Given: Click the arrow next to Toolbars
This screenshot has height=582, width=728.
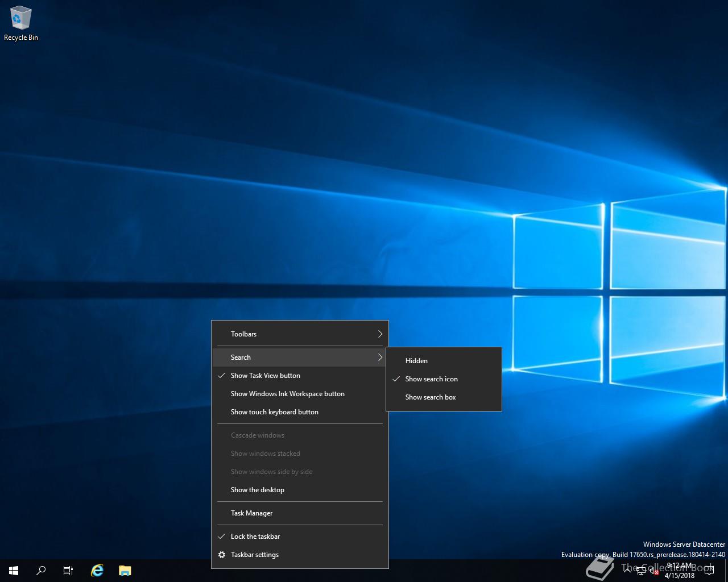Looking at the screenshot, I should point(380,334).
